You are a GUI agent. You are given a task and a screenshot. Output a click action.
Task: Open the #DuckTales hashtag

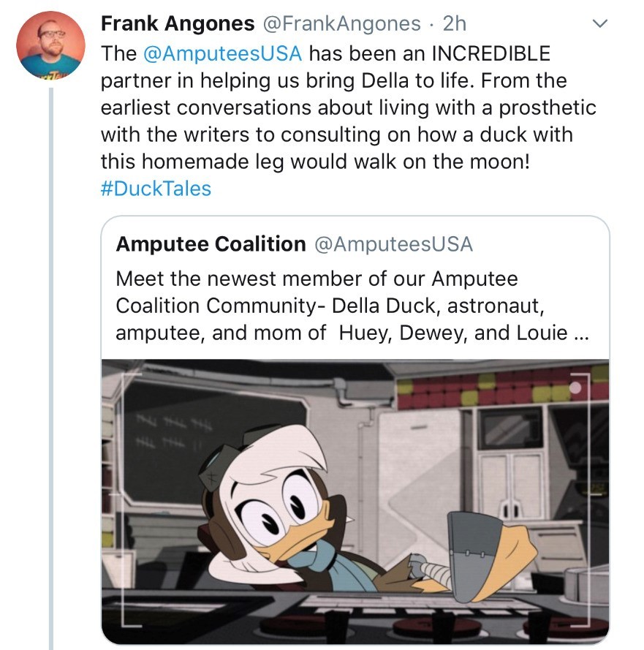156,189
